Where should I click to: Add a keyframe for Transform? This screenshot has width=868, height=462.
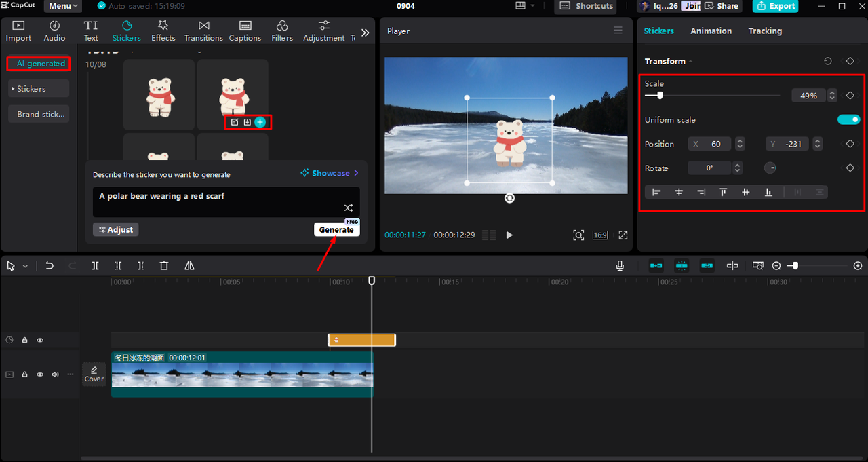pos(850,61)
